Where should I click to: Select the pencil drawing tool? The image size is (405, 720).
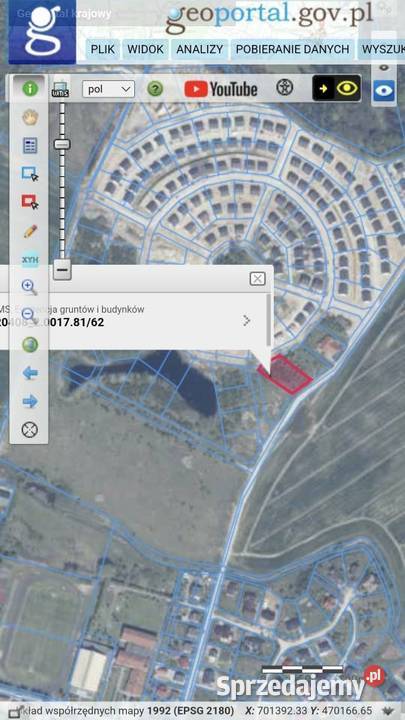pyautogui.click(x=30, y=231)
